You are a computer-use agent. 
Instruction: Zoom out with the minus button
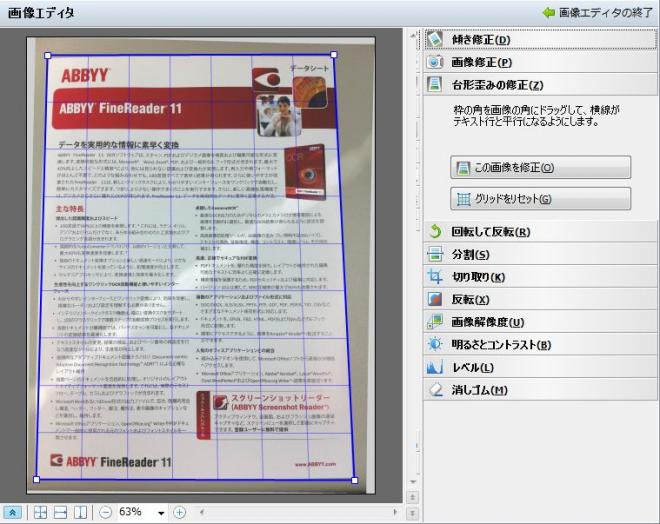pos(105,512)
